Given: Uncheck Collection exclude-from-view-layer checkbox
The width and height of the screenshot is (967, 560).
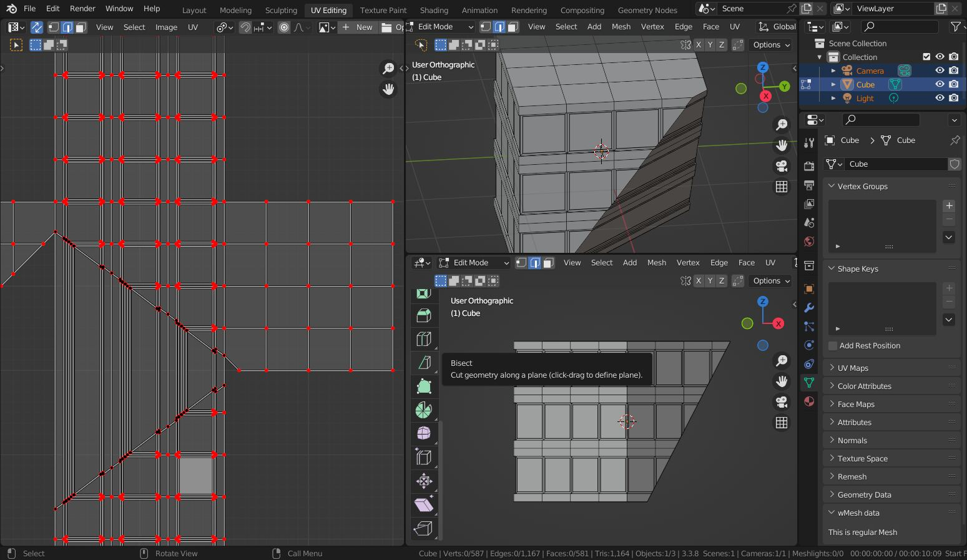Looking at the screenshot, I should coord(926,57).
